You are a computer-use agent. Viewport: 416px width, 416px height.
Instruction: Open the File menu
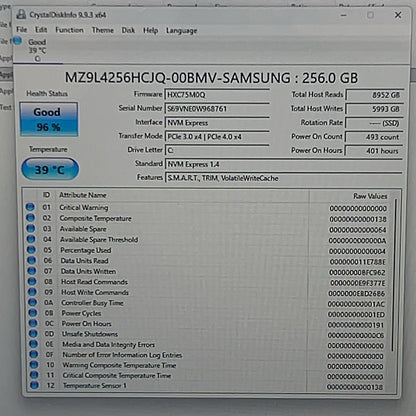[21, 30]
